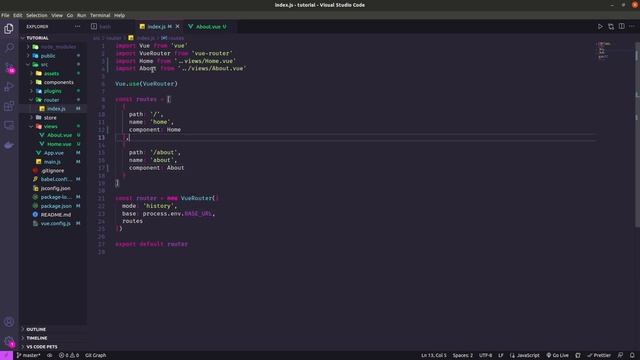Open errors and warnings count

tap(69, 356)
